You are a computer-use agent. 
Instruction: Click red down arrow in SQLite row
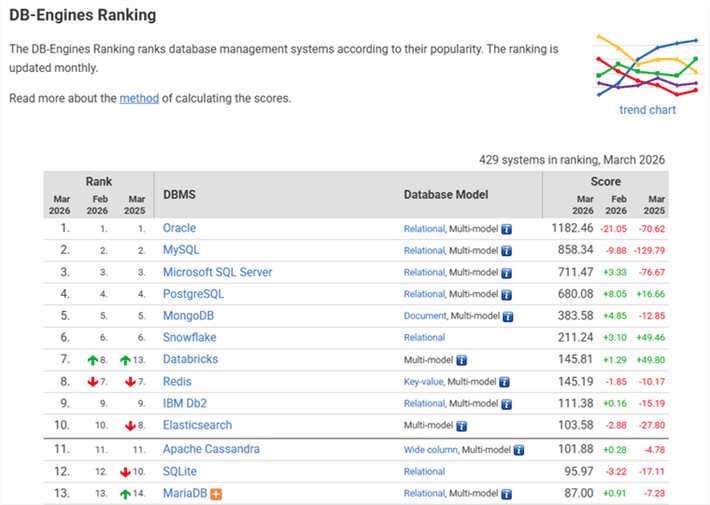[125, 472]
